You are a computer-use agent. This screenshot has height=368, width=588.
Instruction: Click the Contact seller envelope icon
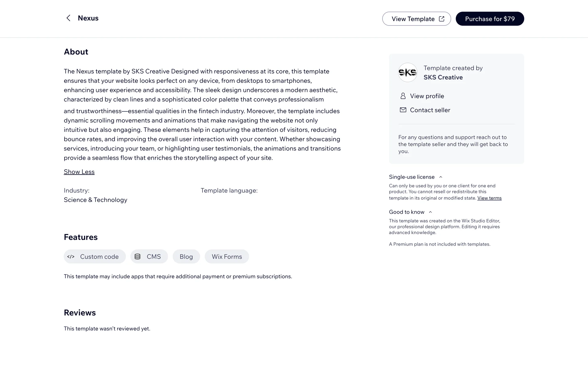(403, 110)
